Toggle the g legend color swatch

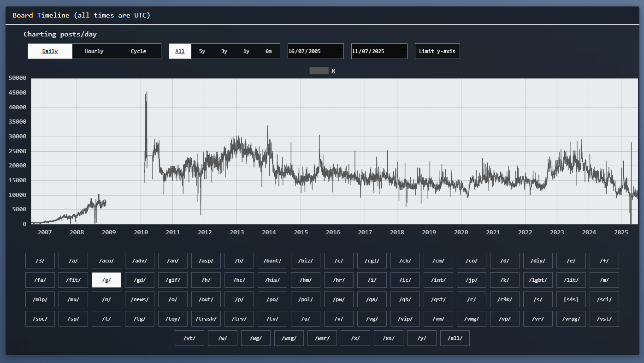tap(319, 71)
